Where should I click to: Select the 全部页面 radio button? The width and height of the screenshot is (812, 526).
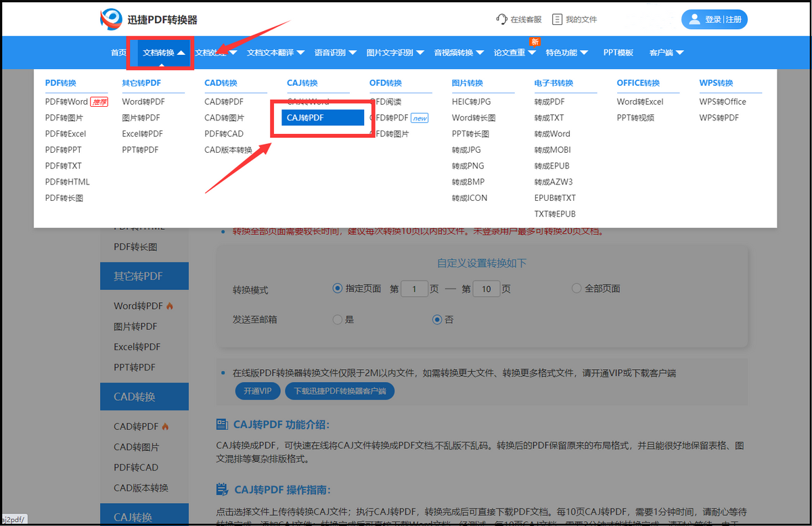577,288
